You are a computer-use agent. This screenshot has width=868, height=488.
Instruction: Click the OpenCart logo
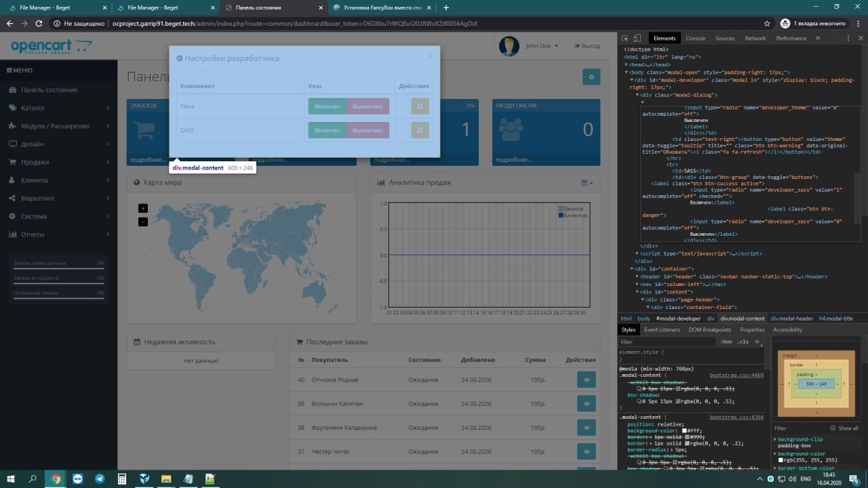[x=51, y=47]
